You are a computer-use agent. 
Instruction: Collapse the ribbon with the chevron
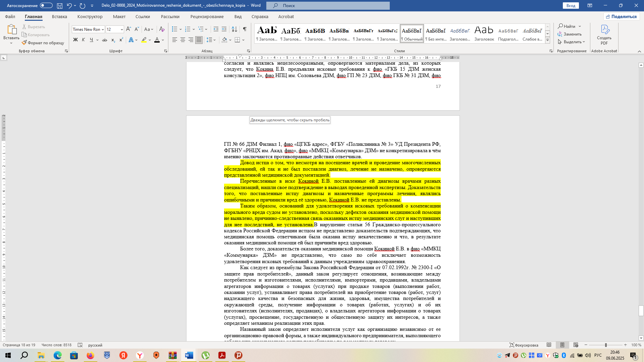pos(639,51)
